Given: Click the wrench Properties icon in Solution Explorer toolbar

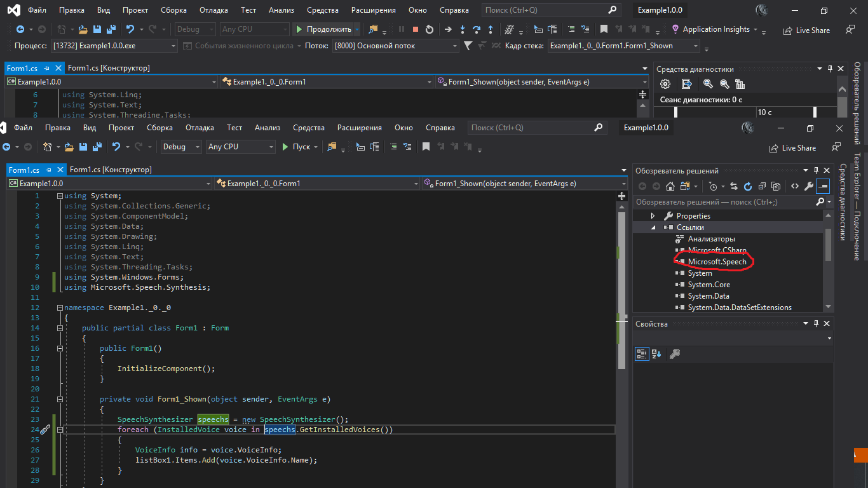Looking at the screenshot, I should click(x=808, y=186).
